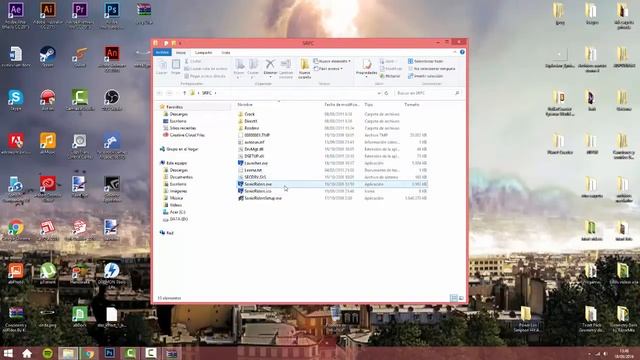Sort by the Nombre column header
Screen dimensions: 640x360
tap(245, 104)
